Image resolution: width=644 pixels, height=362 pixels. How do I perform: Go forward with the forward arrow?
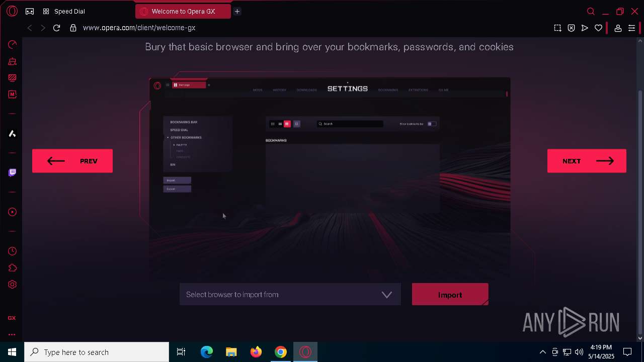pos(43,28)
